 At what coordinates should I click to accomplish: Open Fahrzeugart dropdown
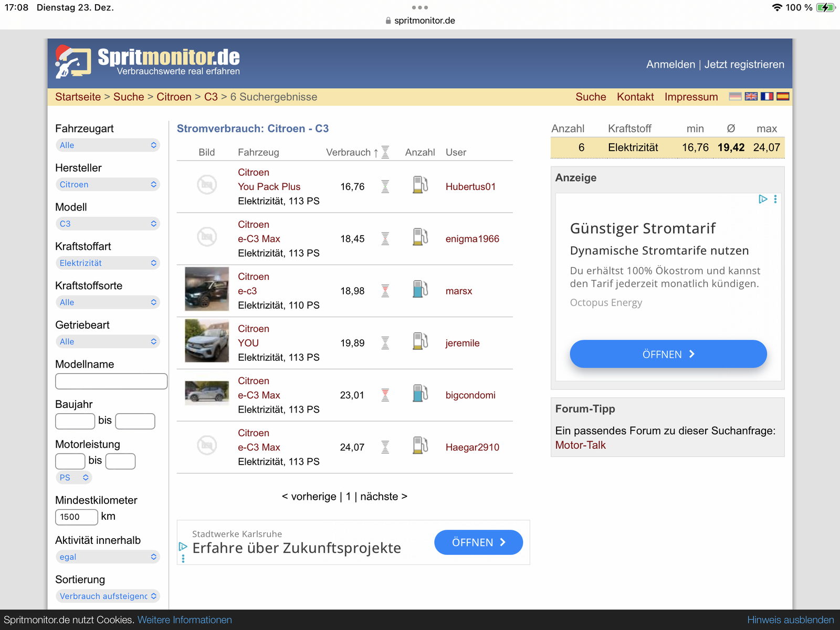tap(108, 145)
